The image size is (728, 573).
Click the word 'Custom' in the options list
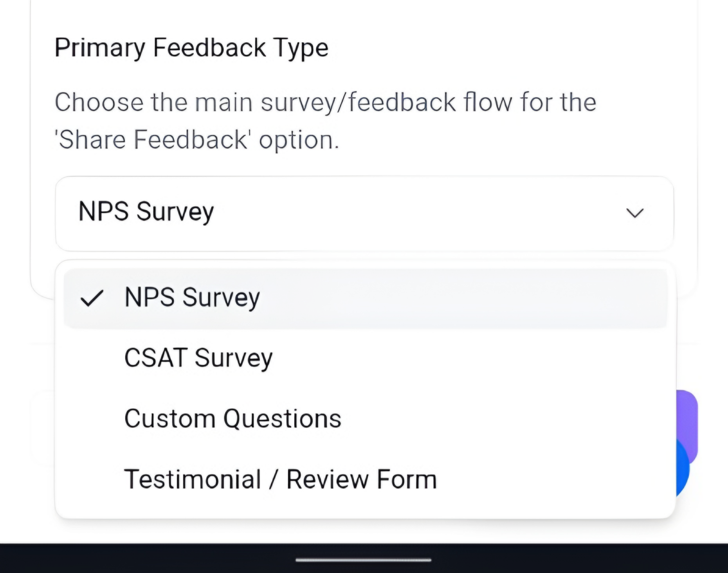click(x=169, y=418)
